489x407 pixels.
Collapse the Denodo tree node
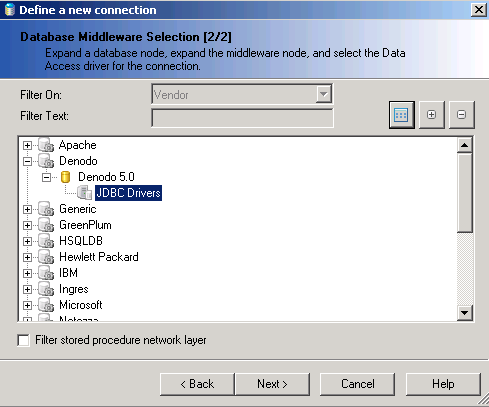pos(27,161)
